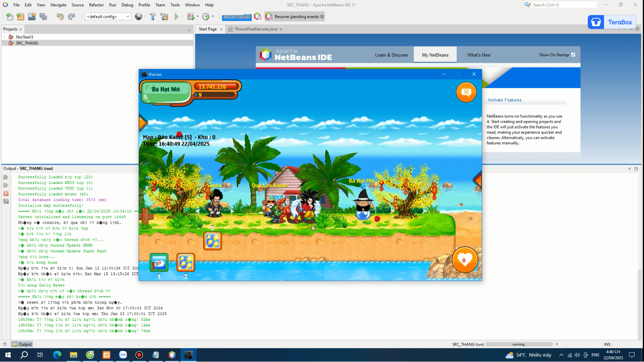
Task: Open File Explorer from the taskbar
Action: [x=74, y=355]
